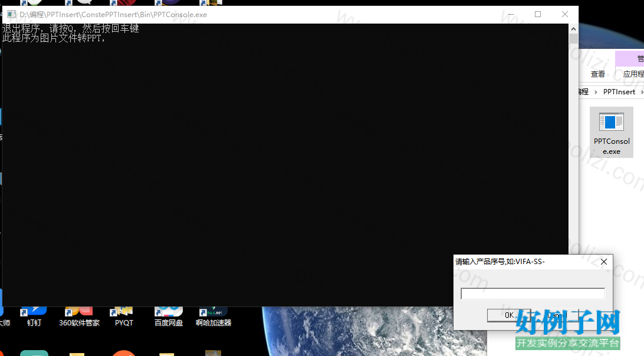Close the PPTConsole console window

565,14
